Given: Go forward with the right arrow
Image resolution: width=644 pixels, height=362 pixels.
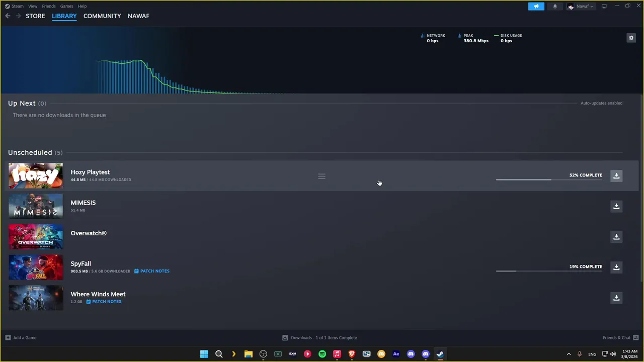Looking at the screenshot, I should 18,16.
